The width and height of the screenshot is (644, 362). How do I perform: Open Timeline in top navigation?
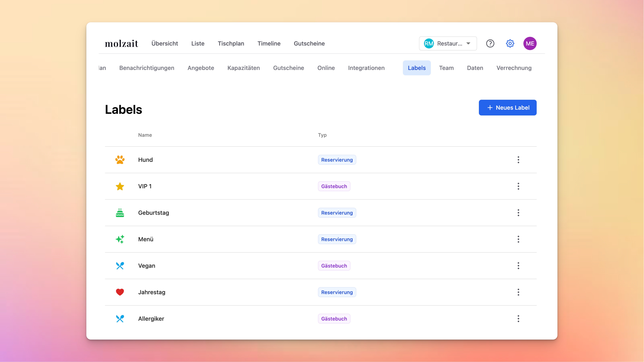[269, 43]
